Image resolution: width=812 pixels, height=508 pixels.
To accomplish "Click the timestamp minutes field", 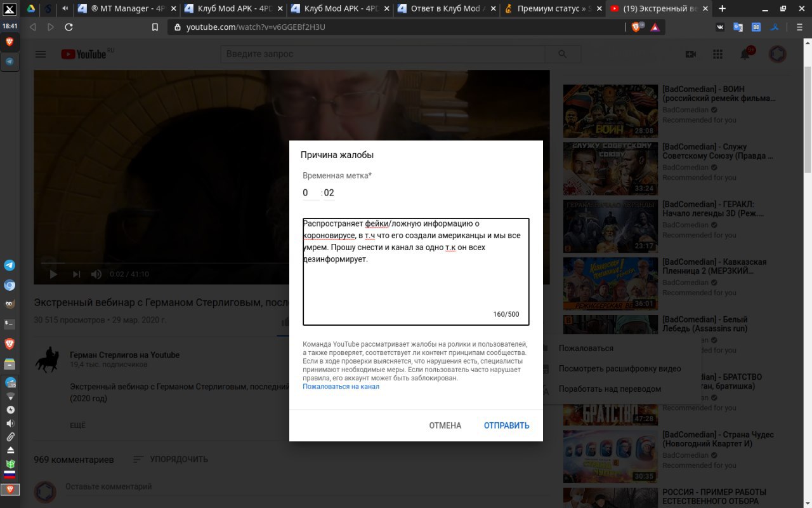I will pyautogui.click(x=311, y=193).
